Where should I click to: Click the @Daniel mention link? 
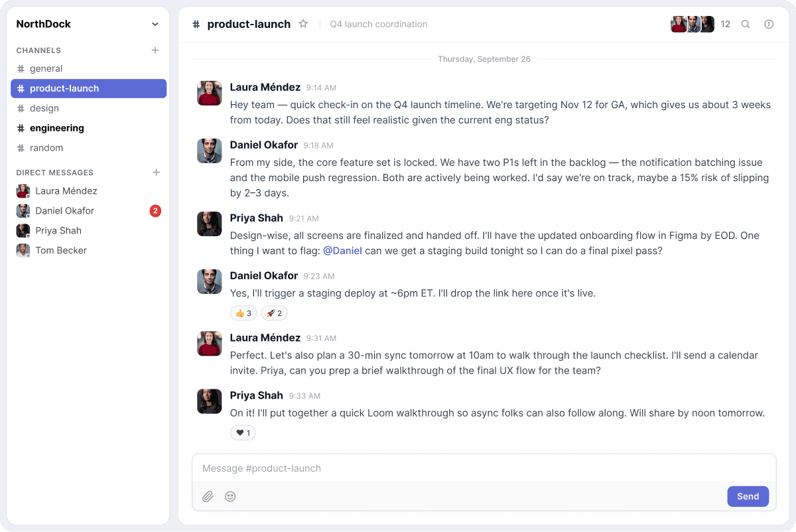[x=342, y=251]
